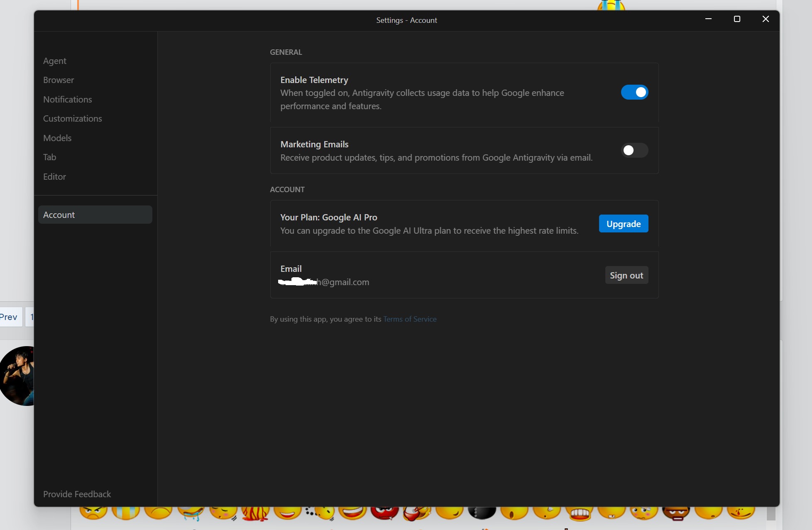Click the Prev button in background page

tap(10, 317)
